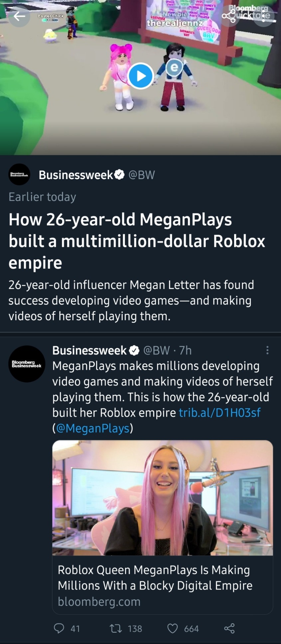Open the tweet's three-dot options menu
The image size is (281, 644).
click(x=267, y=350)
